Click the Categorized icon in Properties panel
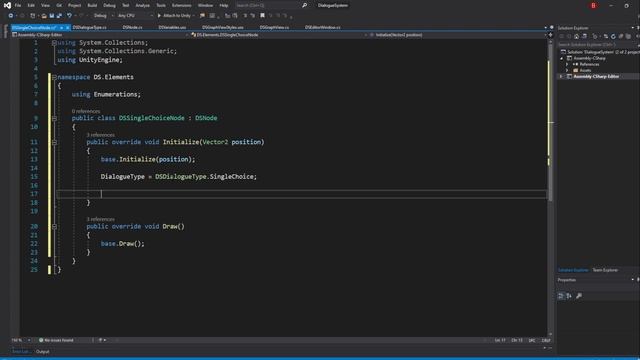This screenshot has width=640, height=360. pyautogui.click(x=561, y=296)
